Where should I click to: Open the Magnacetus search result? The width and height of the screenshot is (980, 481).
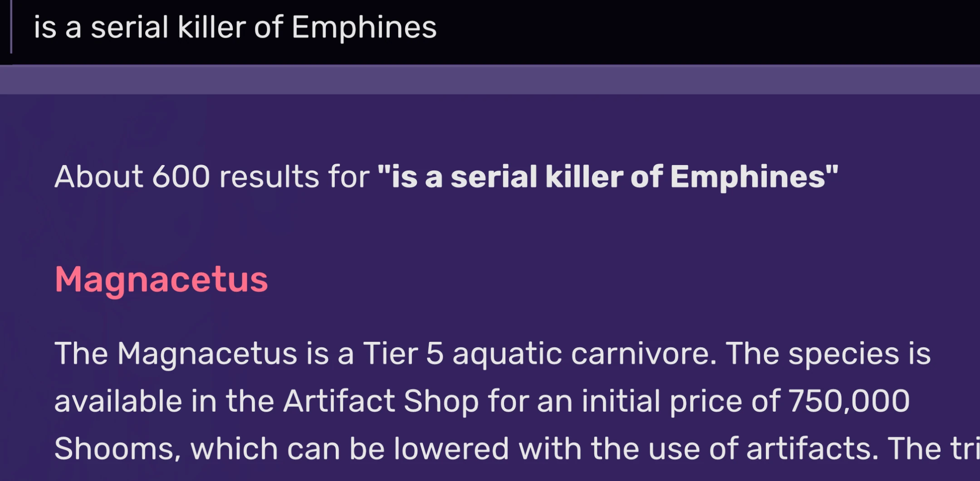tap(161, 279)
